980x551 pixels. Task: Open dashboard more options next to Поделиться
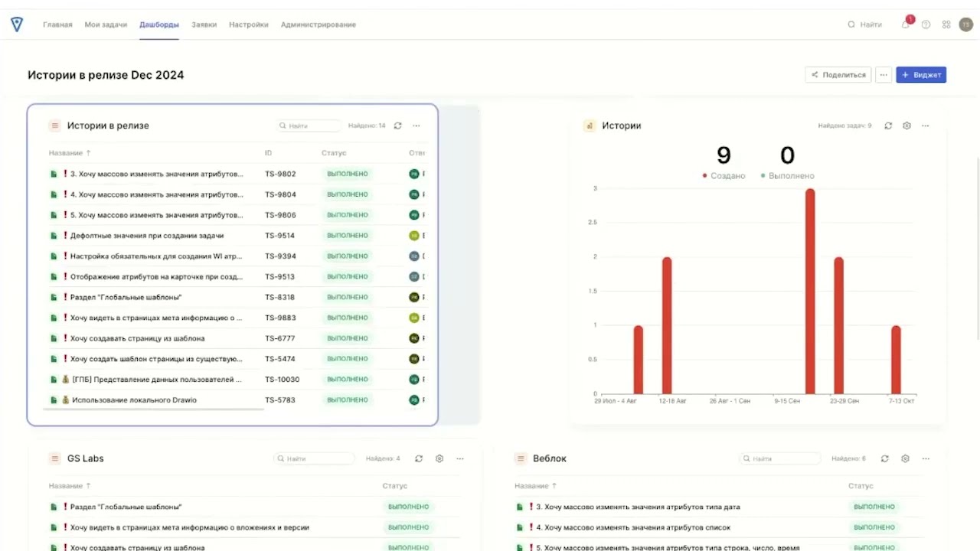pos(884,75)
